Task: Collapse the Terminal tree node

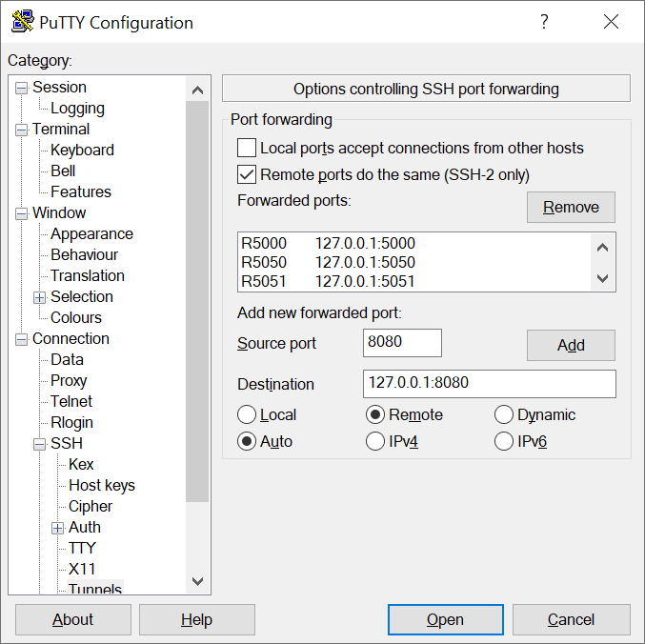Action: coord(21,130)
